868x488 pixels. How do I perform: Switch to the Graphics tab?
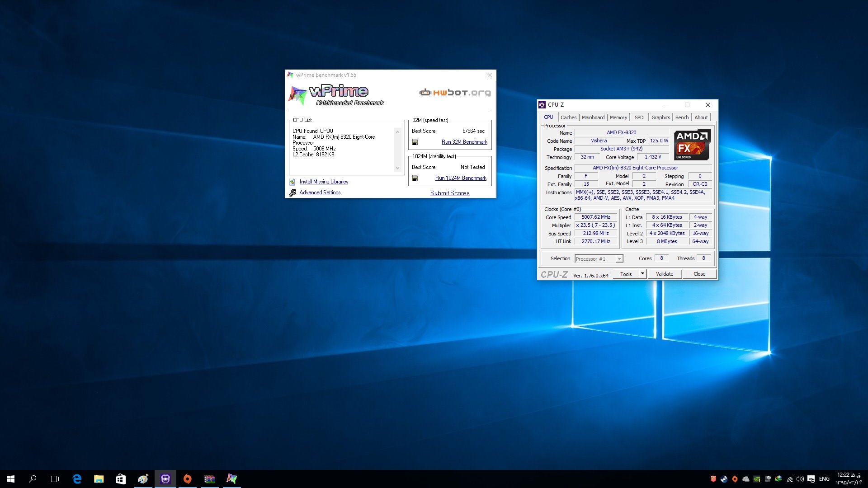[660, 117]
